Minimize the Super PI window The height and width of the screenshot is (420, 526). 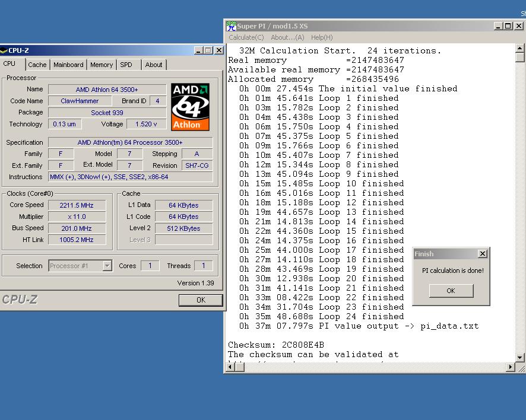pyautogui.click(x=498, y=26)
